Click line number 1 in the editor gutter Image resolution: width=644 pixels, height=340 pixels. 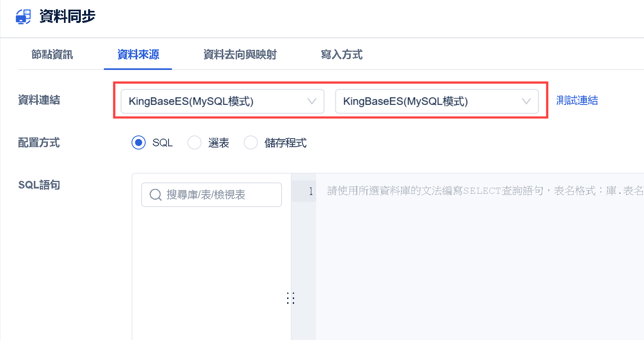(x=311, y=191)
